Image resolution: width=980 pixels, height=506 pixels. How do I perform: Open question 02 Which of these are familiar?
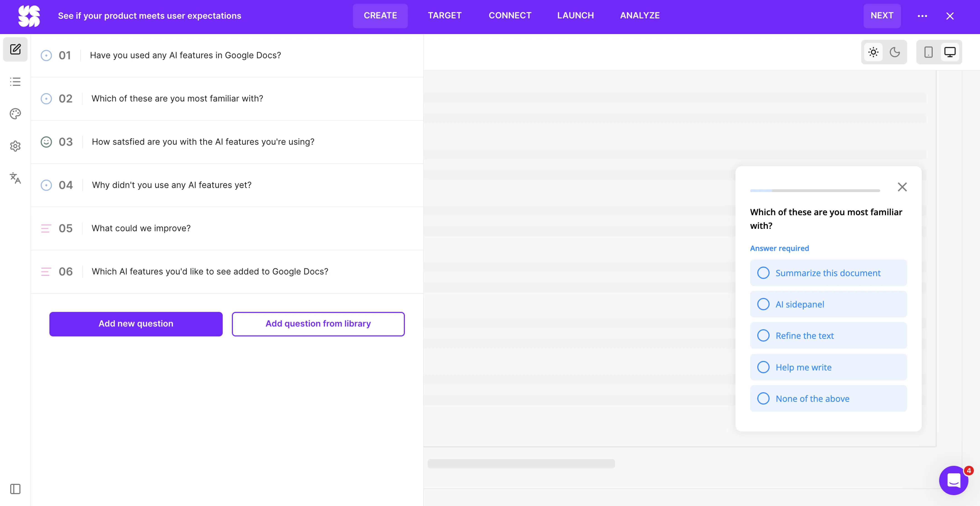(x=227, y=99)
